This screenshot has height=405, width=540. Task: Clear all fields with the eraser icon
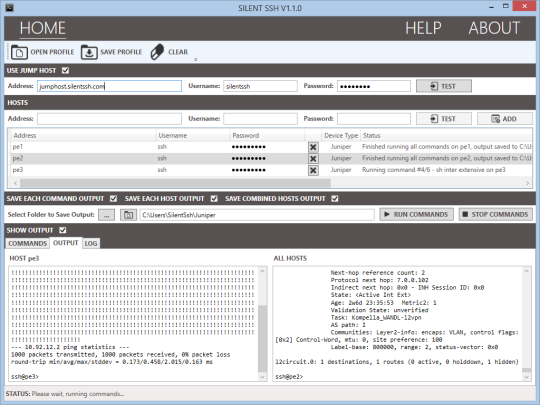pos(169,52)
